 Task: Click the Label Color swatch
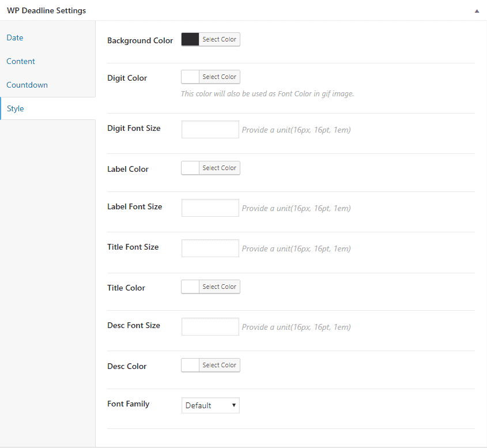click(x=190, y=168)
